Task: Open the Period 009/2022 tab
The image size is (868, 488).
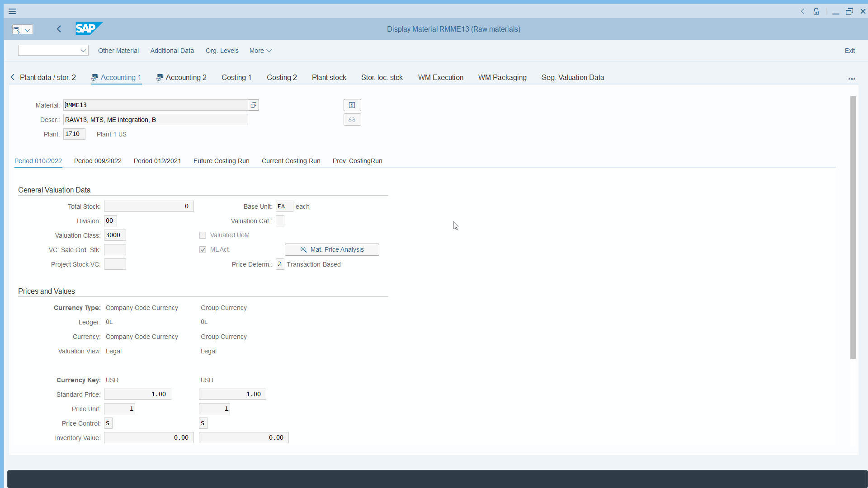Action: (x=98, y=161)
